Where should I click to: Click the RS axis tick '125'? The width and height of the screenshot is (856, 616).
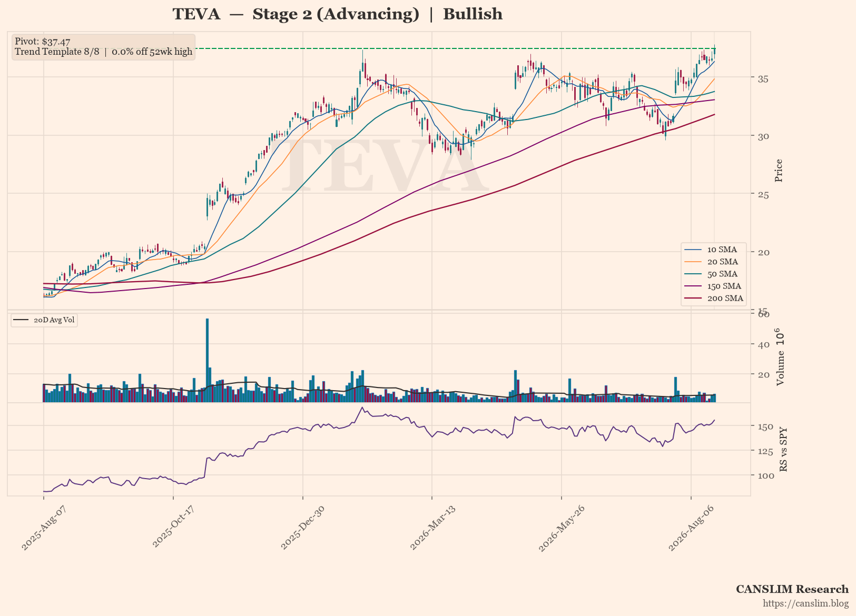tap(765, 451)
